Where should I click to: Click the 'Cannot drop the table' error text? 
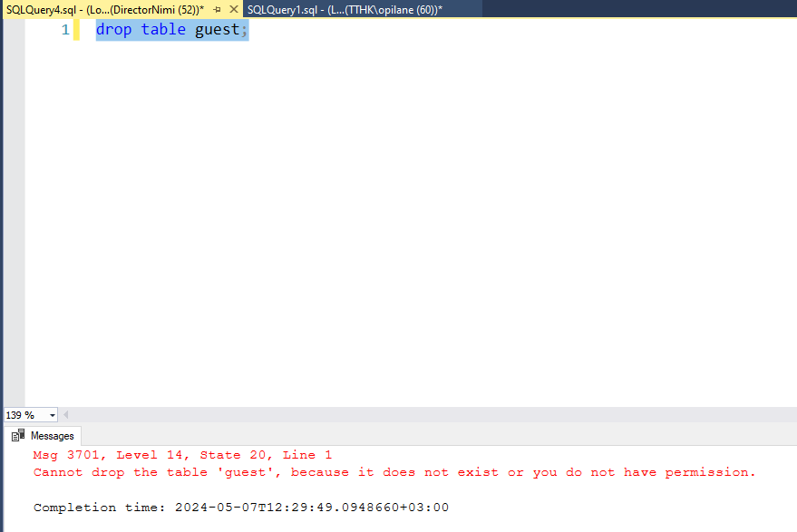point(394,472)
